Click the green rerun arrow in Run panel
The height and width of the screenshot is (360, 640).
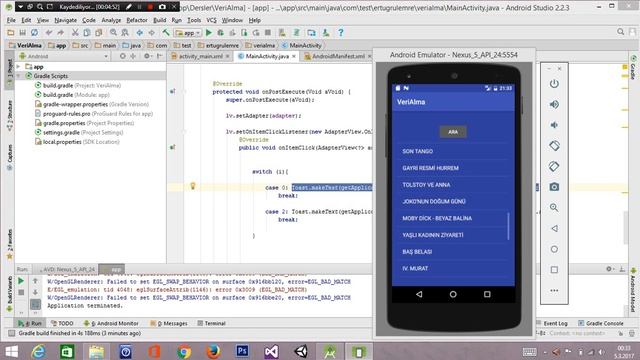coord(21,281)
